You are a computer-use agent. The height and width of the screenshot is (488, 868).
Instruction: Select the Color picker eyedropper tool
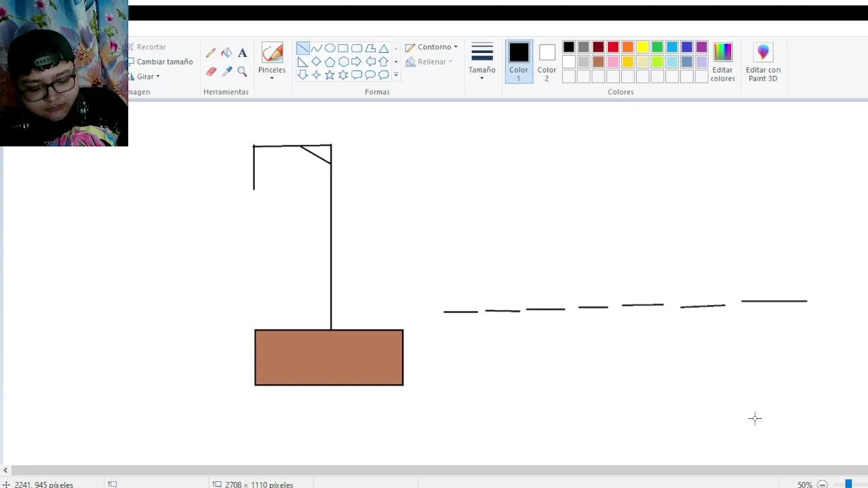point(226,71)
